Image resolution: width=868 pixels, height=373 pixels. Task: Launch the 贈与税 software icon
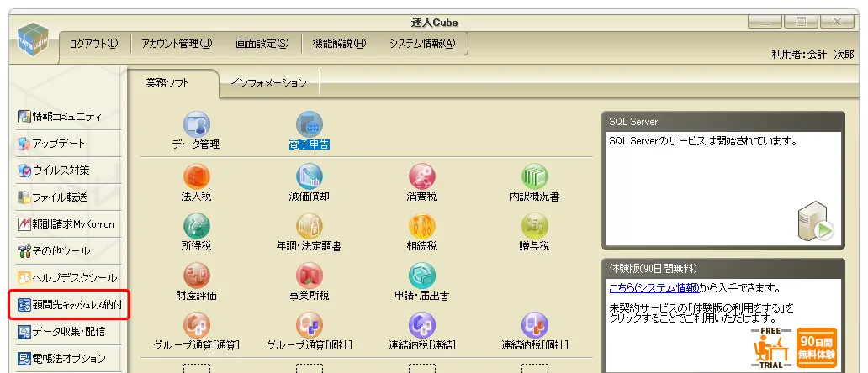(534, 226)
